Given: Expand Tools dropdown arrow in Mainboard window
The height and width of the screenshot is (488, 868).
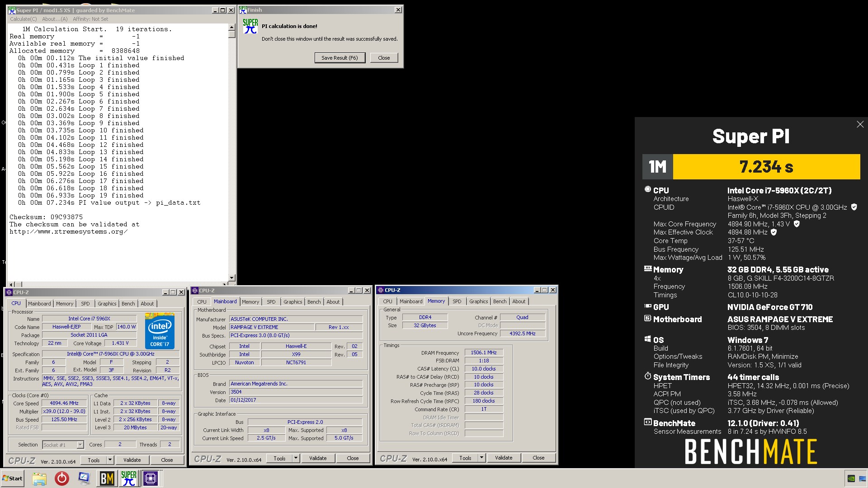Looking at the screenshot, I should click(x=296, y=458).
